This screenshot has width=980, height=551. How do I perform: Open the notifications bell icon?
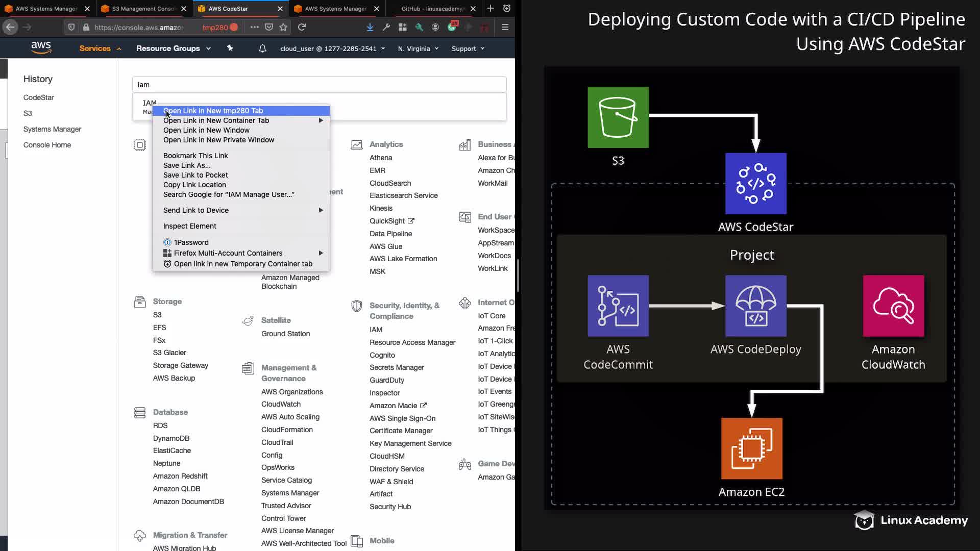tap(262, 48)
